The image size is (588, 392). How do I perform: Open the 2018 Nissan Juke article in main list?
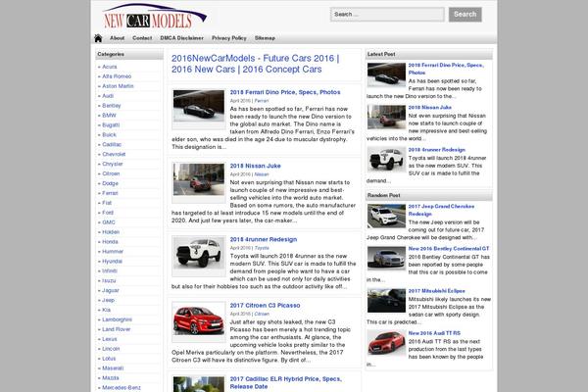[255, 166]
